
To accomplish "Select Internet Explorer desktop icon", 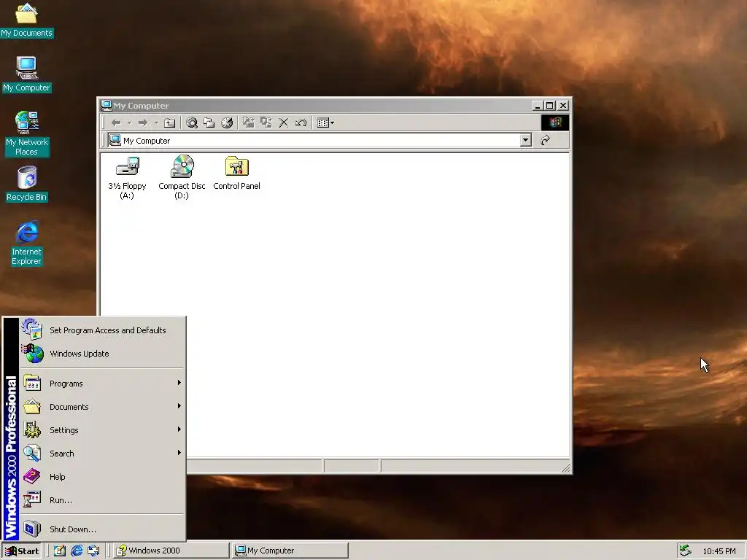I will pos(27,243).
